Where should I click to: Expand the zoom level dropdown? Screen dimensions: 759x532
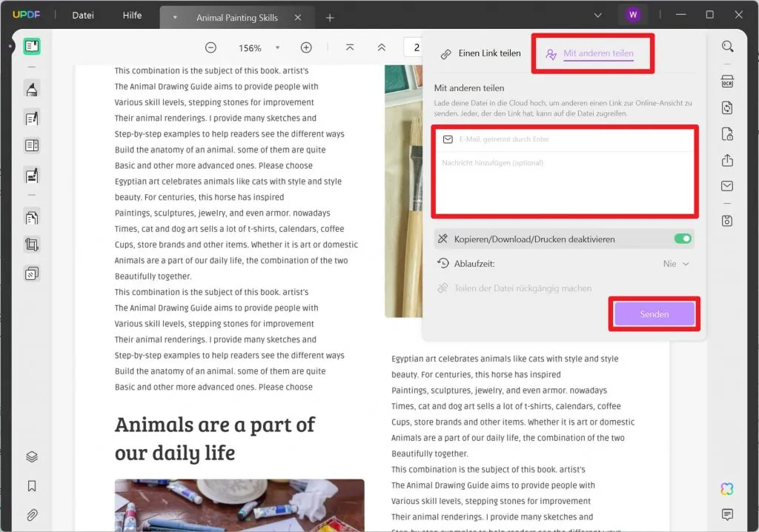coord(277,47)
